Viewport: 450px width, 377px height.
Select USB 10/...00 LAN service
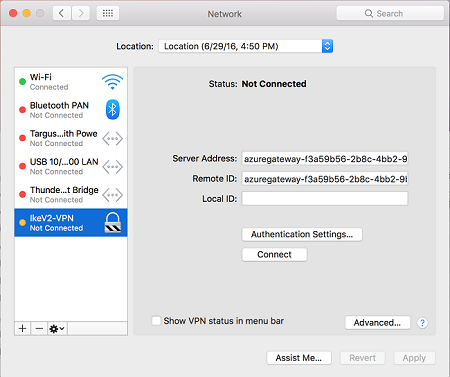pos(71,166)
